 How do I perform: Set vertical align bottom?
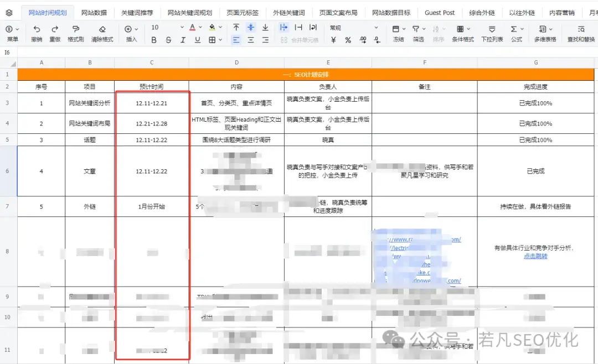click(265, 28)
